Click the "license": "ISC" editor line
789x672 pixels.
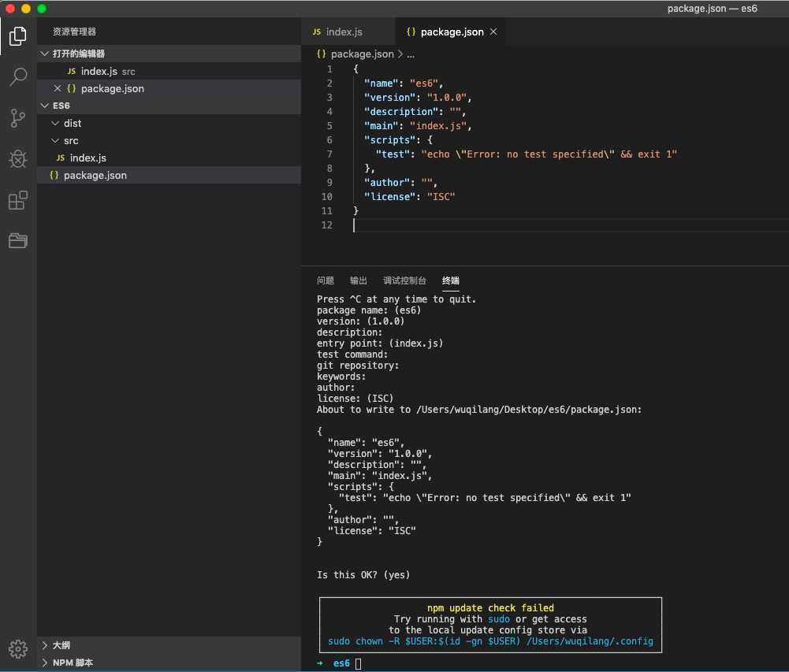[409, 197]
